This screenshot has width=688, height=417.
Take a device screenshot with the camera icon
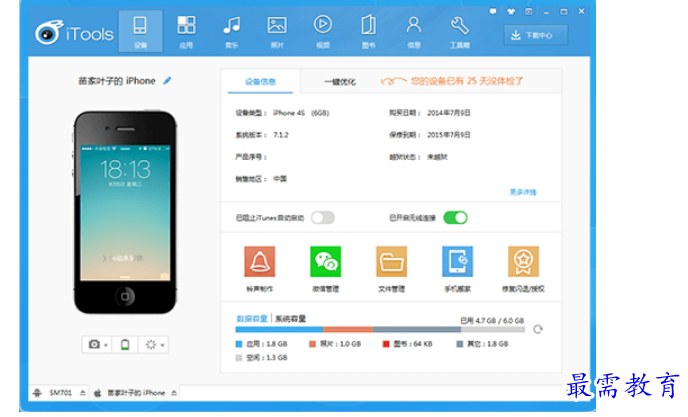click(94, 345)
